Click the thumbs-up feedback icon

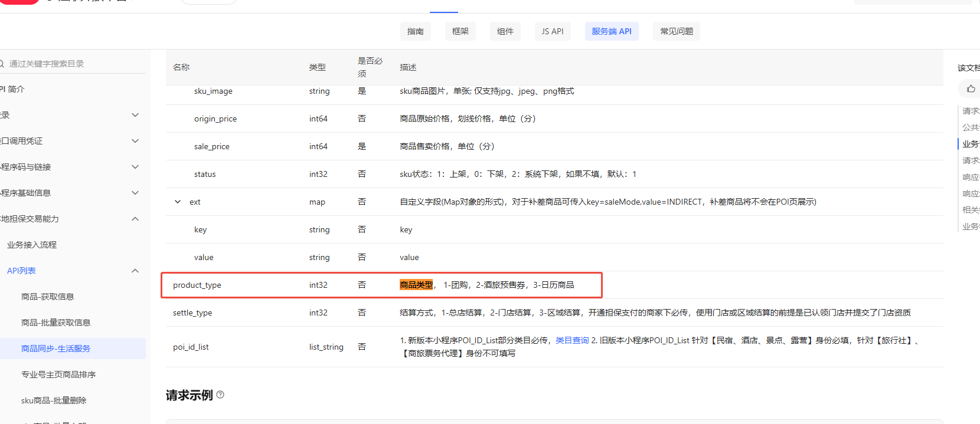pyautogui.click(x=971, y=89)
